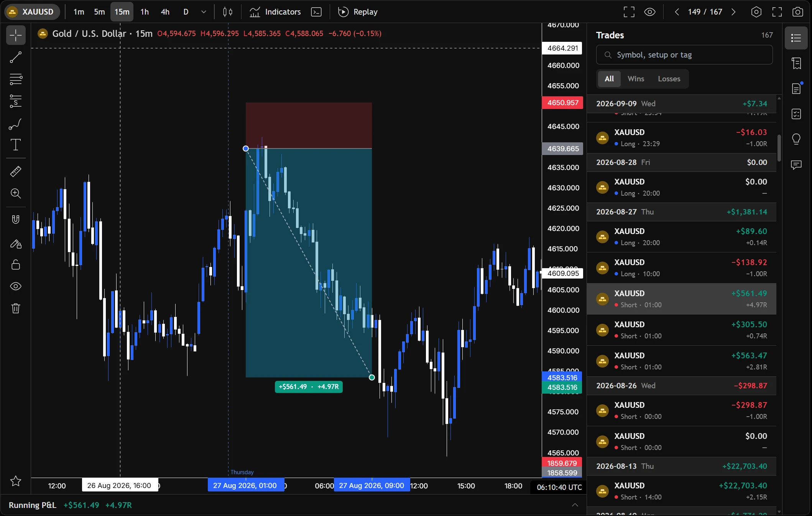812x516 pixels.
Task: Open the checklist sidebar icon
Action: pyautogui.click(x=796, y=114)
